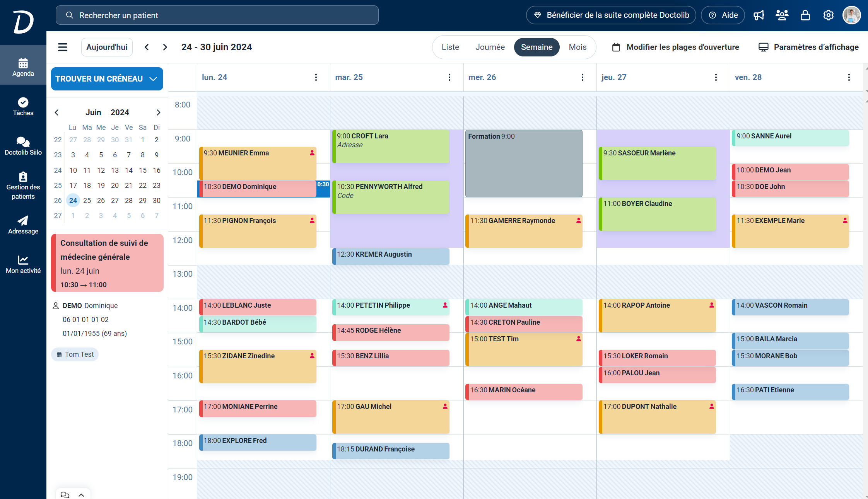Switch to the Mois view
This screenshot has height=499, width=868.
[x=577, y=47]
